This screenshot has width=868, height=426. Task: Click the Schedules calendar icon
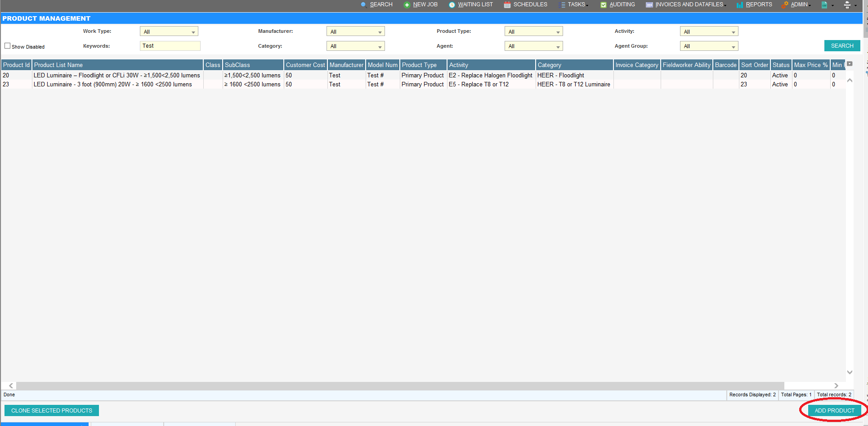[x=507, y=5]
